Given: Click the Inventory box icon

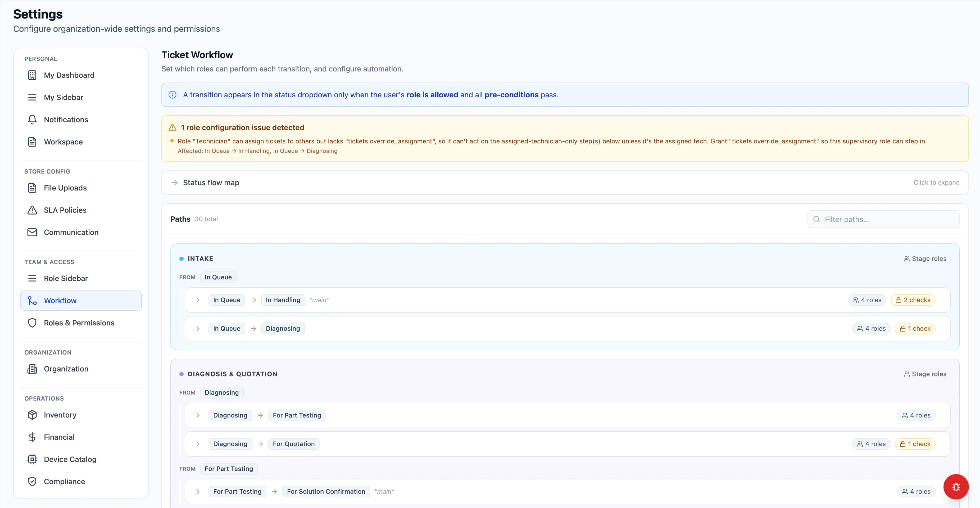Looking at the screenshot, I should 32,415.
